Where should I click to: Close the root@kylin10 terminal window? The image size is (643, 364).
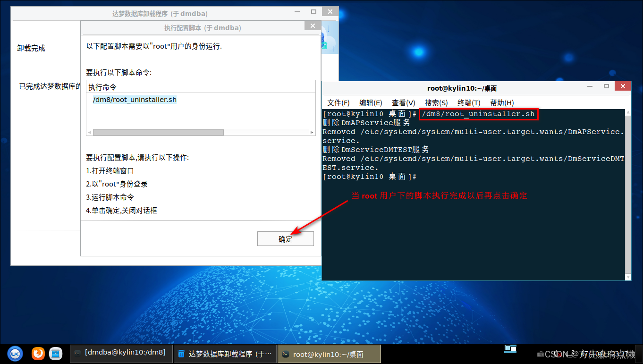click(623, 86)
